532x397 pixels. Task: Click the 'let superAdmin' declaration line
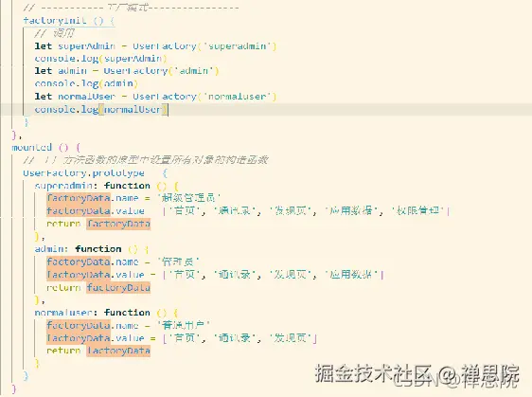[x=155, y=45]
